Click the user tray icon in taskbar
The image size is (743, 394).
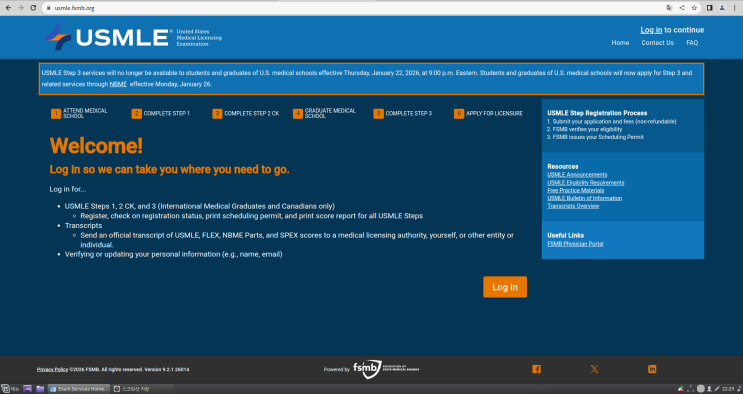709,389
